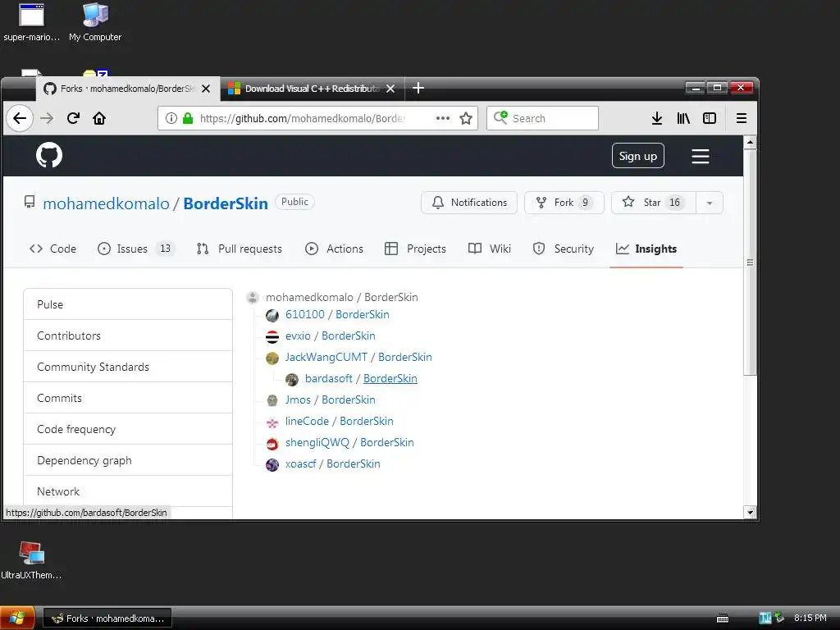Close the Forks mohamedkomalo tab
The image size is (840, 630).
tap(206, 89)
